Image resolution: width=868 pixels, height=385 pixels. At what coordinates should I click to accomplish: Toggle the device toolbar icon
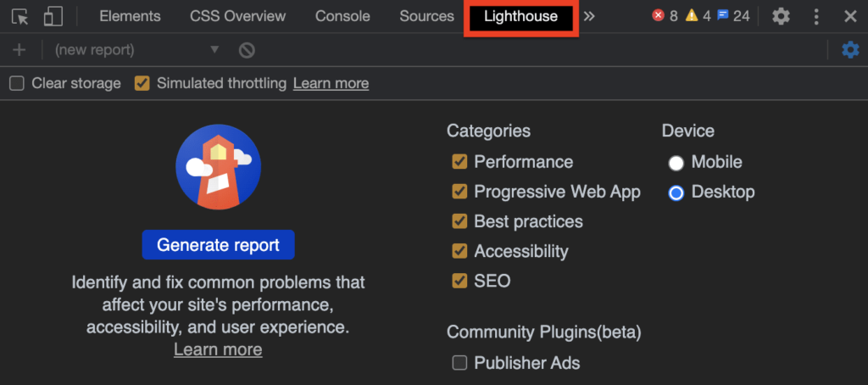coord(53,17)
